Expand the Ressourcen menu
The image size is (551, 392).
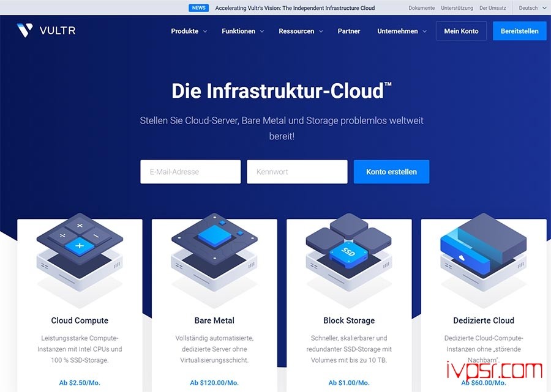301,31
